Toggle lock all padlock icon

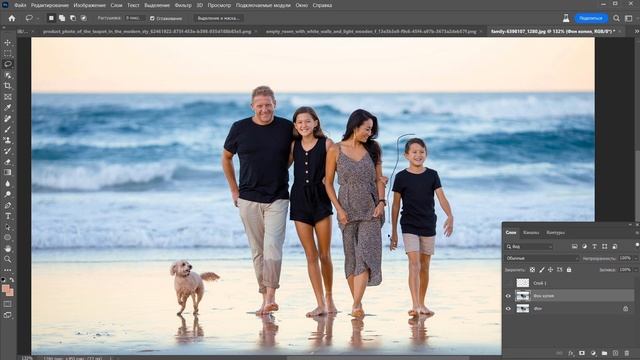pos(569,270)
